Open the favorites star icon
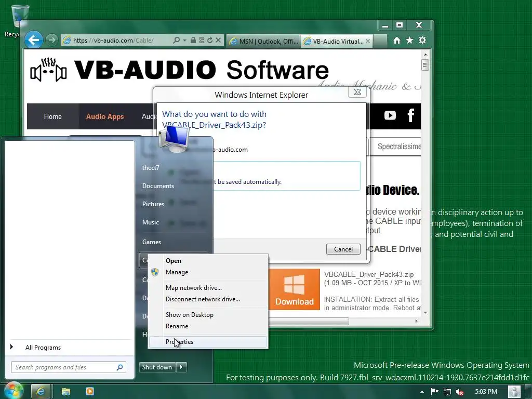Viewport: 532px width, 399px height. click(409, 41)
